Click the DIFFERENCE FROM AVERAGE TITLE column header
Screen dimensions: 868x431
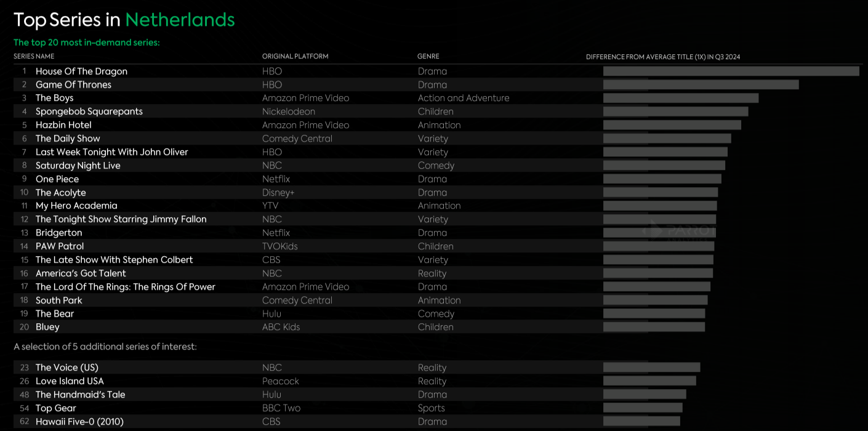click(663, 57)
